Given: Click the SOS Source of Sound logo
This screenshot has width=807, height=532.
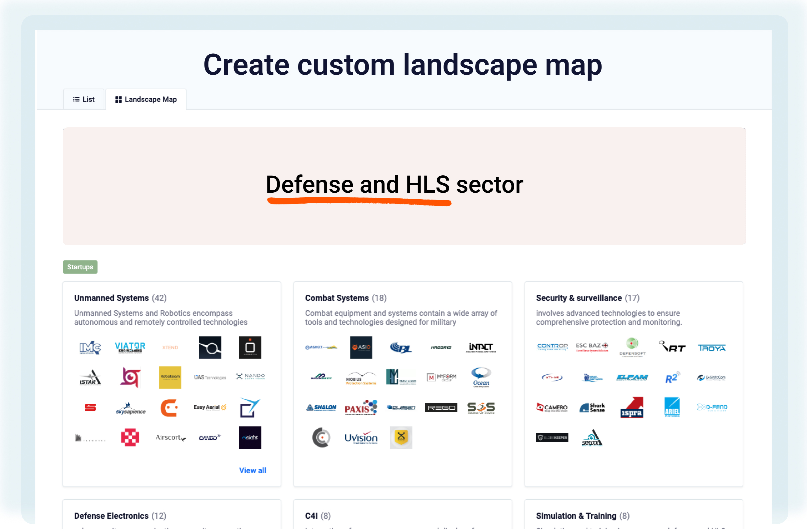Looking at the screenshot, I should [x=481, y=408].
